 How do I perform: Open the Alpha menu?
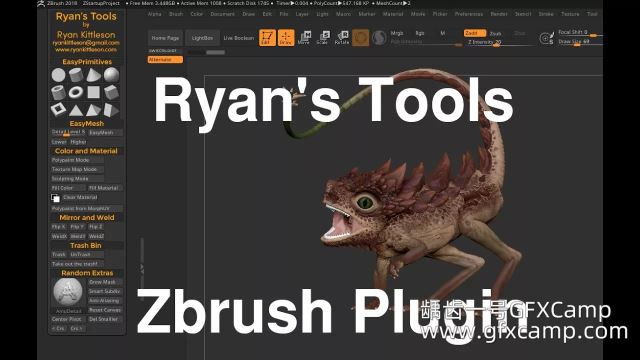(155, 14)
